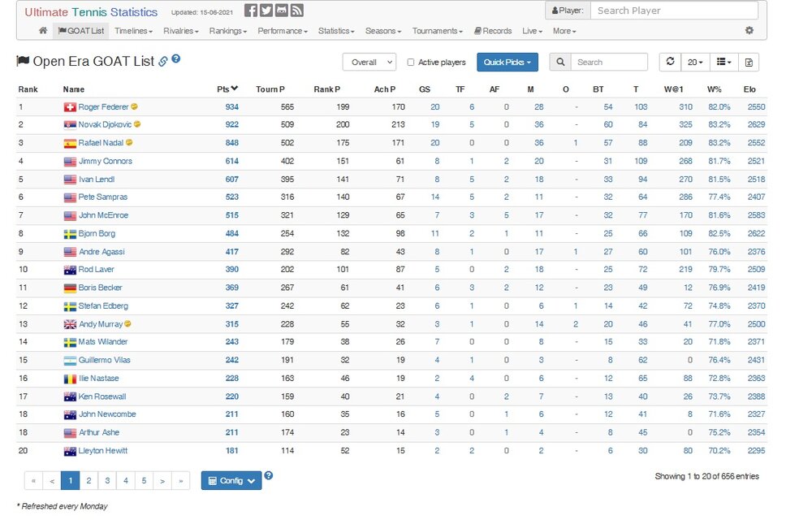Click the gold badge next to Roger Federer
The height and width of the screenshot is (520, 812).
point(134,106)
